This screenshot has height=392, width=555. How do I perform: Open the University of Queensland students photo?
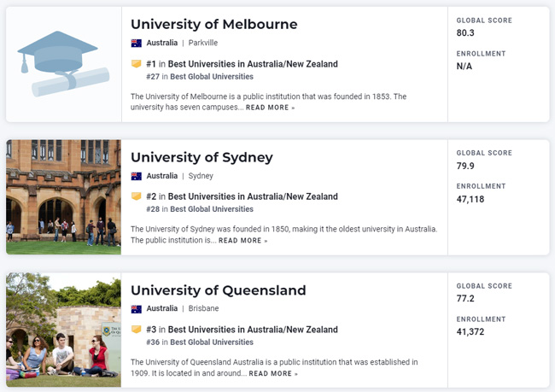pyautogui.click(x=63, y=331)
